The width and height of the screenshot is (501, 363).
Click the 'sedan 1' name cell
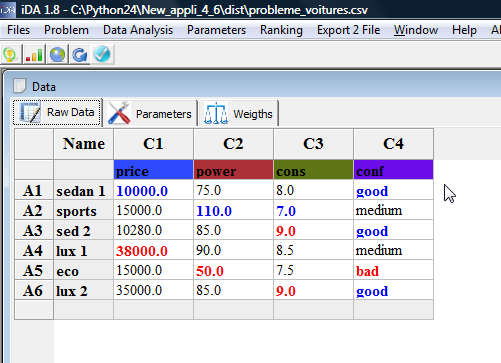tap(84, 190)
